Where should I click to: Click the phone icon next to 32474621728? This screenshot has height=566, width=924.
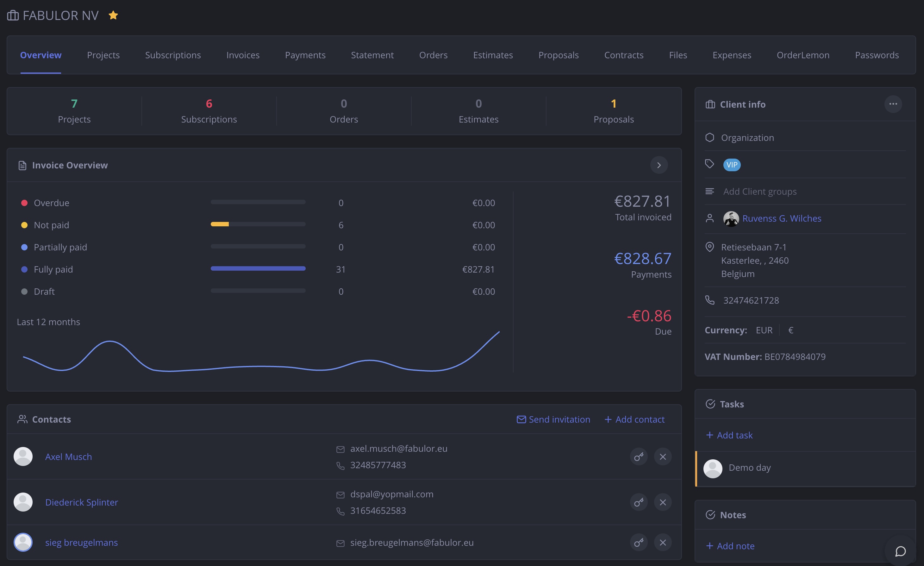coord(710,300)
